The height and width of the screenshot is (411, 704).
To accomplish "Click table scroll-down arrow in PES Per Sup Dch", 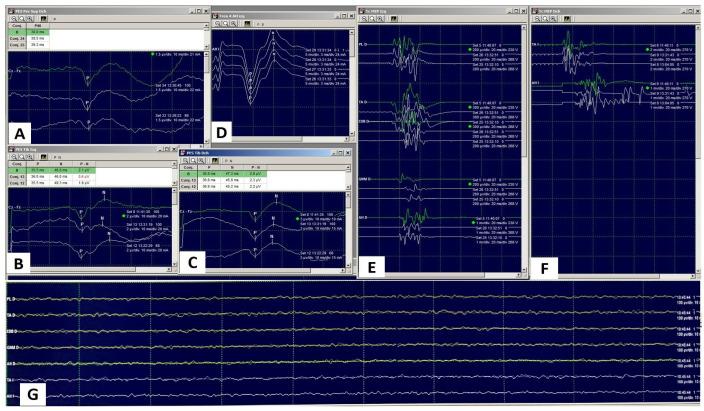I will coord(206,47).
